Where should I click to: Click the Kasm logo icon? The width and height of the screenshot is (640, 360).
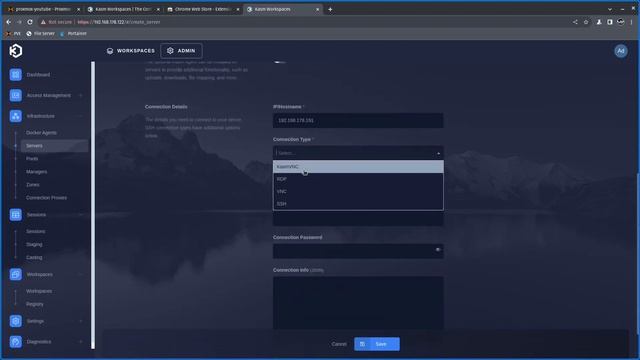[x=16, y=51]
